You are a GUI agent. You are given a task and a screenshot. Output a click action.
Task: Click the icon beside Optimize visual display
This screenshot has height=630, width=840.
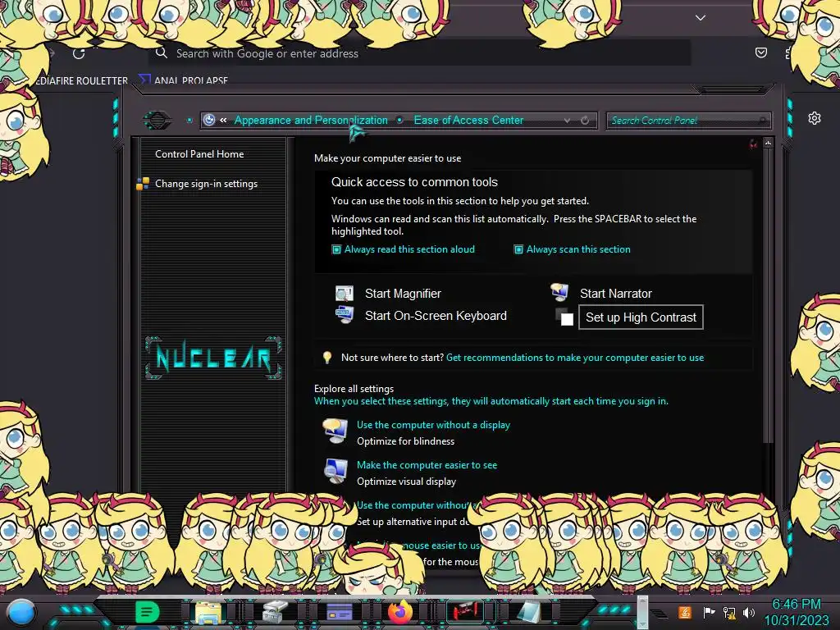[336, 472]
